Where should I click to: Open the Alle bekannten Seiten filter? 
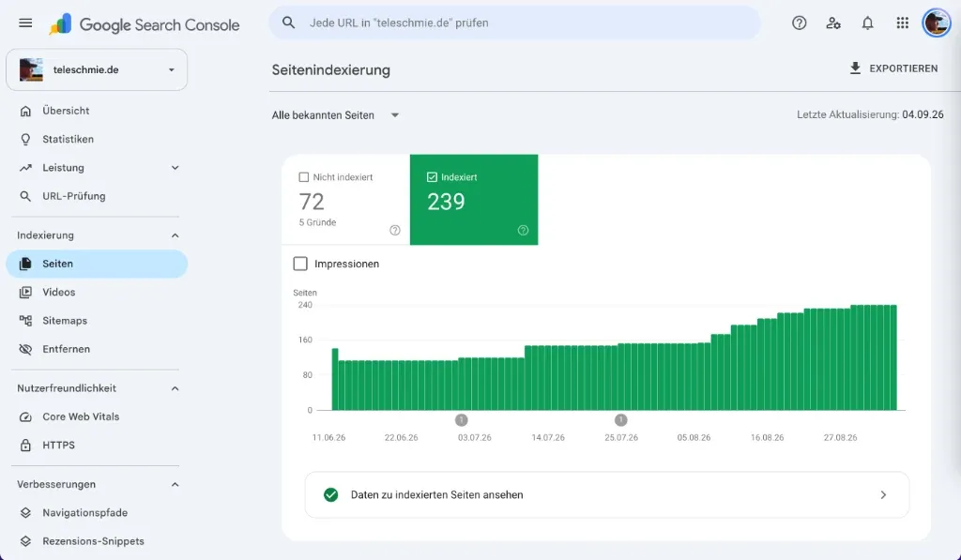point(336,115)
